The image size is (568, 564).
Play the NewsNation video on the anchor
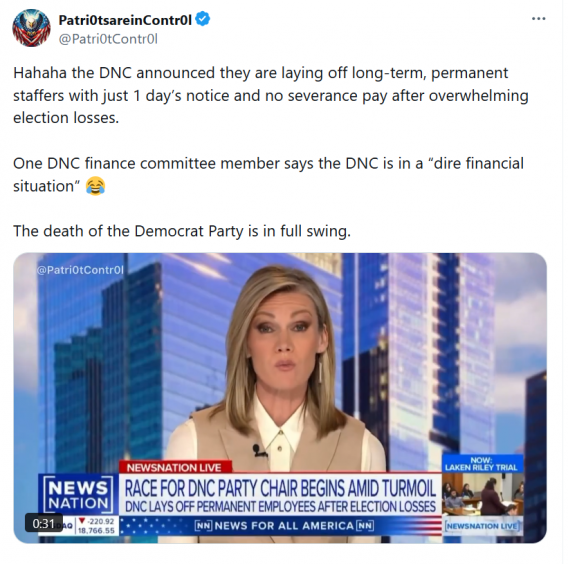(x=280, y=362)
